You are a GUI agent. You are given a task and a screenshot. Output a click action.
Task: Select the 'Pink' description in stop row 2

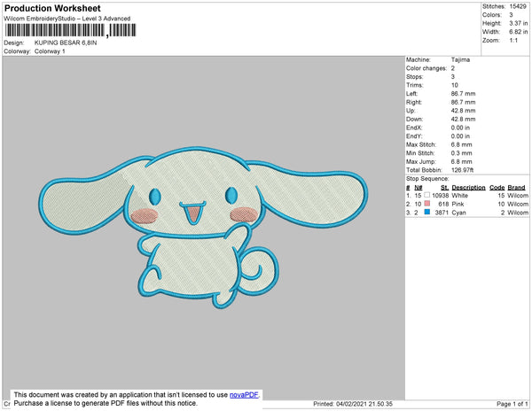pos(458,204)
